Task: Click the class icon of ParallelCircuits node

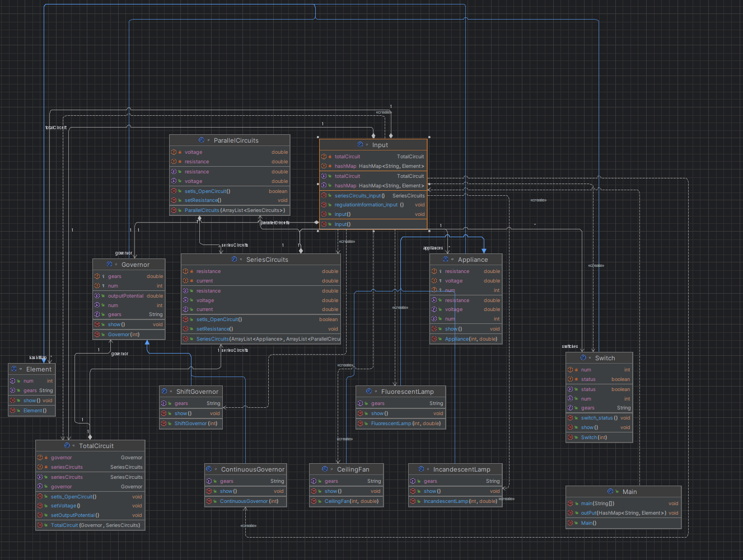Action: pyautogui.click(x=202, y=140)
